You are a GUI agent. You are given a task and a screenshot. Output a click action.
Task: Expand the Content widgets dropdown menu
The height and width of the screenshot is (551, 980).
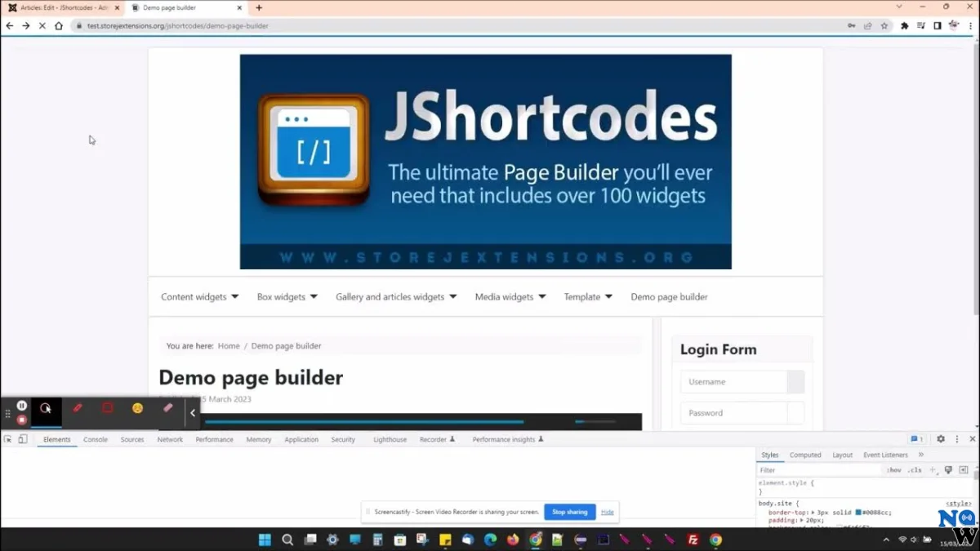(x=199, y=297)
